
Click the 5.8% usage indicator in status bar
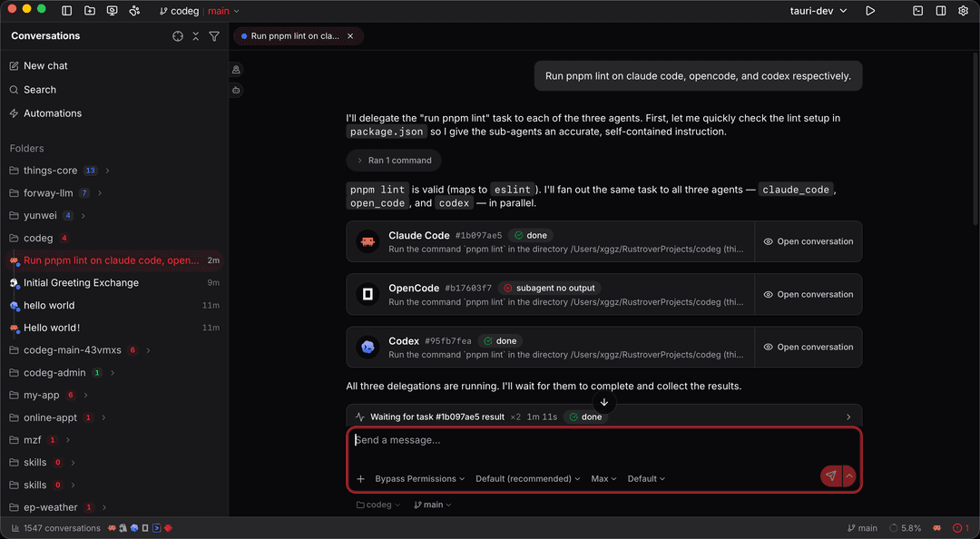tap(905, 528)
